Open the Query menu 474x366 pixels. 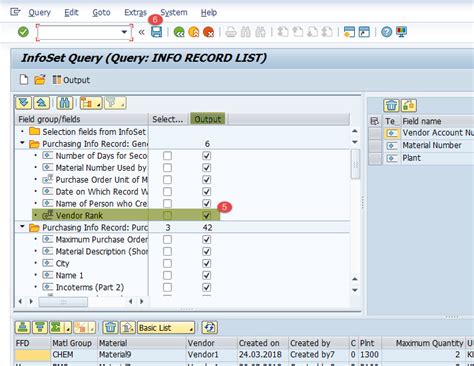tap(39, 13)
